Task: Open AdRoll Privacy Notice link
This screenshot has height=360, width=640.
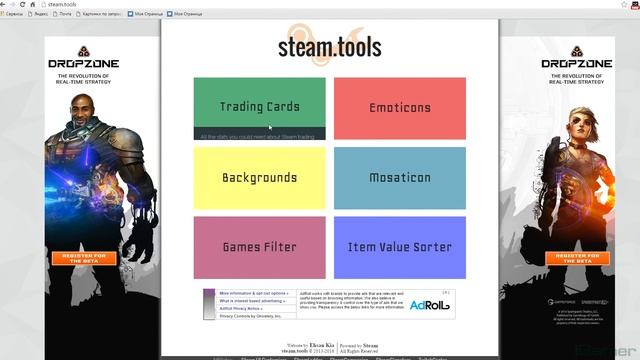Action: pyautogui.click(x=241, y=309)
